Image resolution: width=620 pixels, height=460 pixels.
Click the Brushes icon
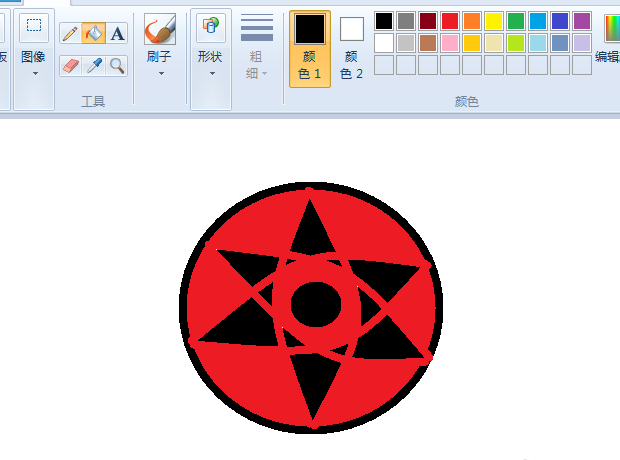[x=160, y=29]
